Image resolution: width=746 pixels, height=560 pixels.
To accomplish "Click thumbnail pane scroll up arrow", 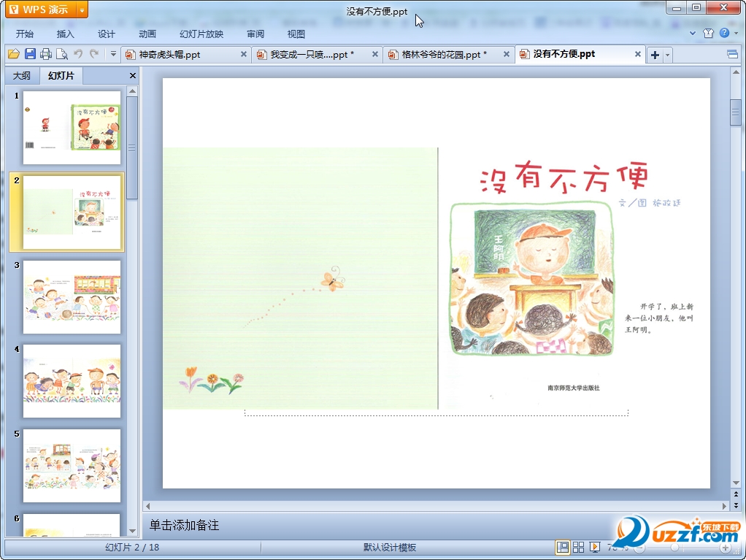I will (132, 91).
